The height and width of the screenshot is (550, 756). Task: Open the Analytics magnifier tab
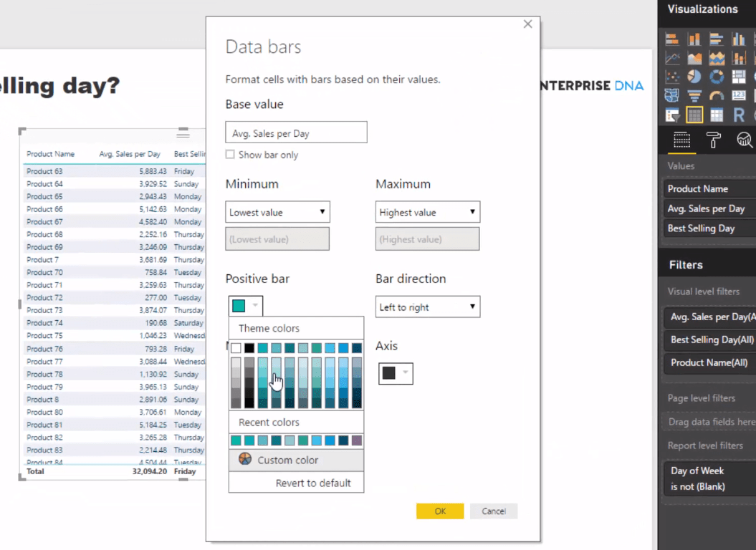click(745, 140)
